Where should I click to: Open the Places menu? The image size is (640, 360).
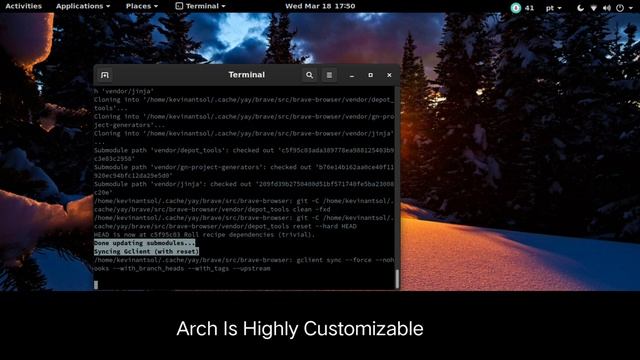(x=142, y=6)
